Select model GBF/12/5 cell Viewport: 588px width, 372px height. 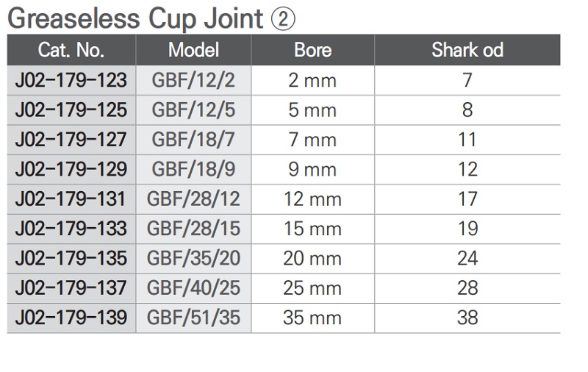click(x=193, y=110)
